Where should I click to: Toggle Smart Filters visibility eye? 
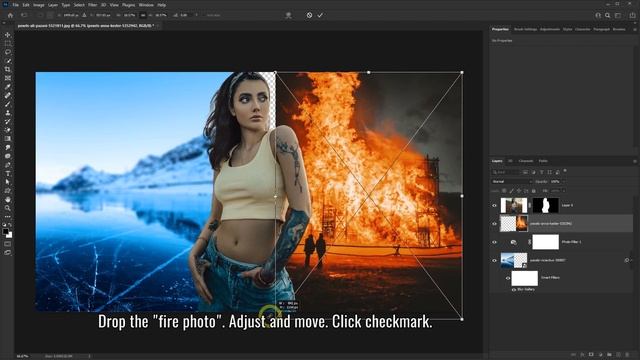point(508,278)
